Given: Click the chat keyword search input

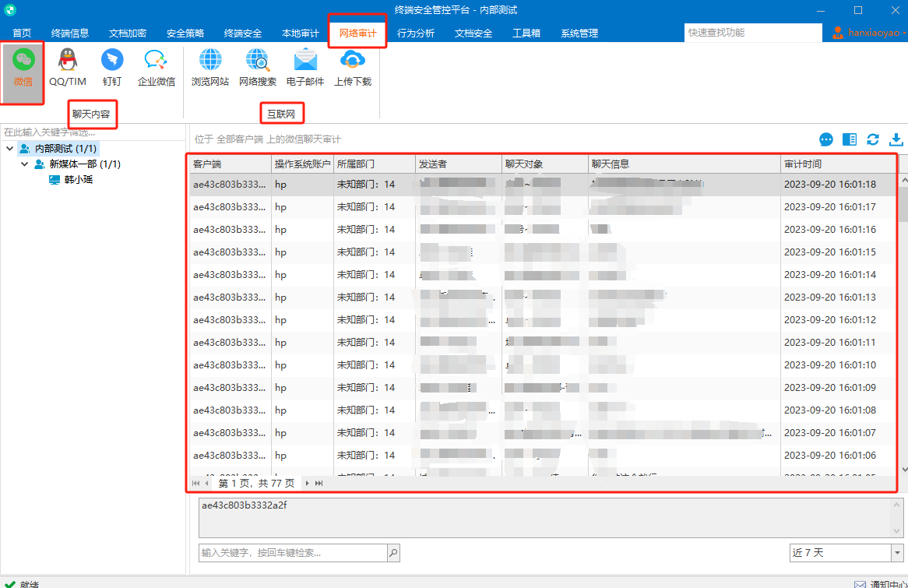Looking at the screenshot, I should coord(293,553).
